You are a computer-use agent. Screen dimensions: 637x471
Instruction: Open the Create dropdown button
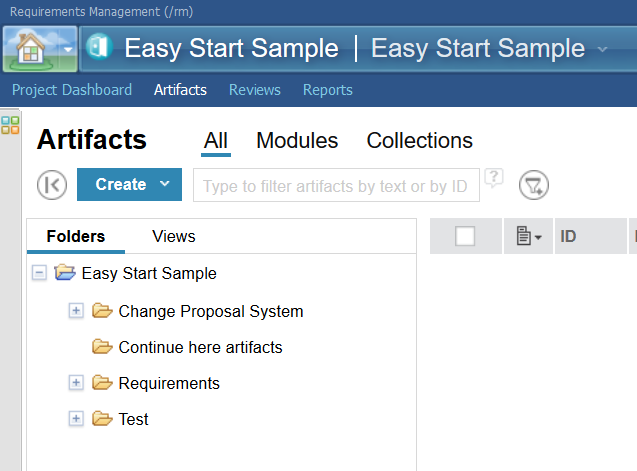tap(129, 185)
